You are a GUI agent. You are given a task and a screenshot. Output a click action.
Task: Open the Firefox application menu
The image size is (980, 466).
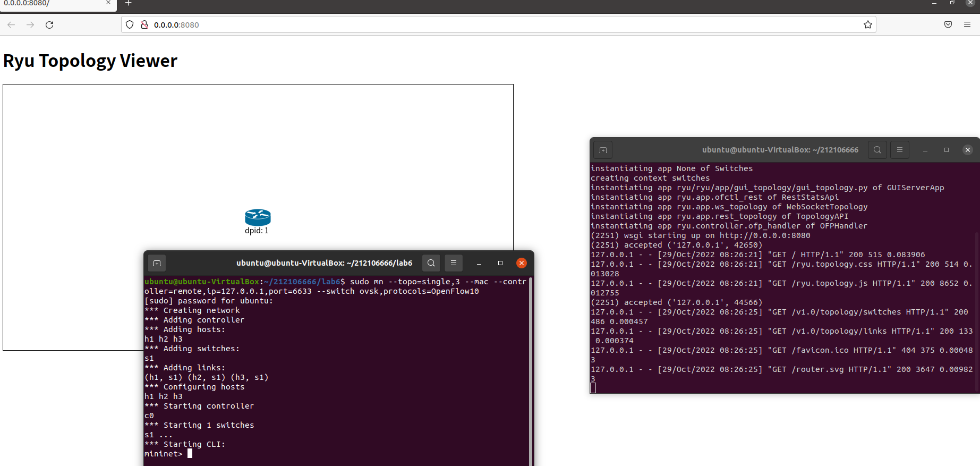pos(967,25)
